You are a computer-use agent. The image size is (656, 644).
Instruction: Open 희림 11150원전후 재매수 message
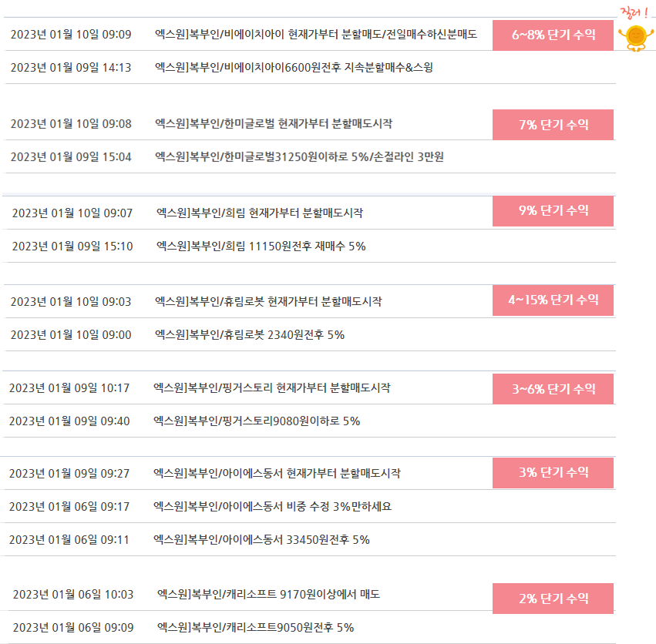point(261,246)
